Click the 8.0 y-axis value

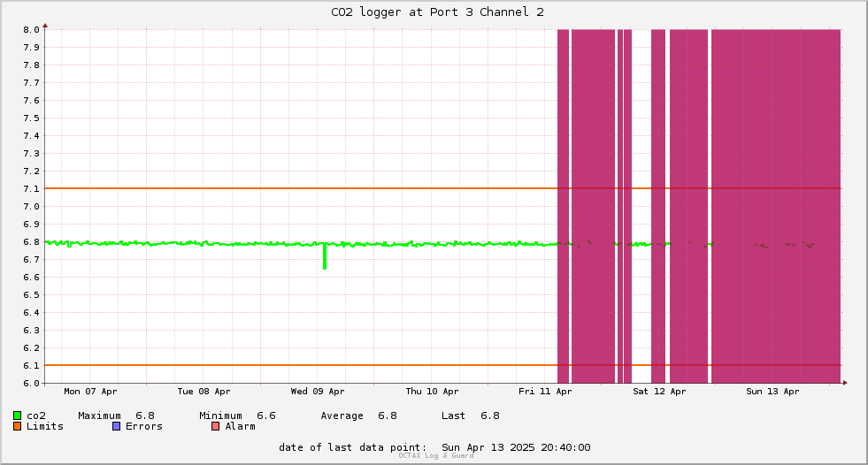[31, 30]
